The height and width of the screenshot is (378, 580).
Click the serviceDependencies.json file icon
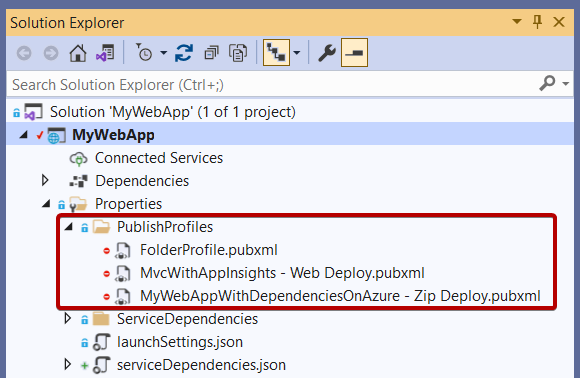point(101,365)
